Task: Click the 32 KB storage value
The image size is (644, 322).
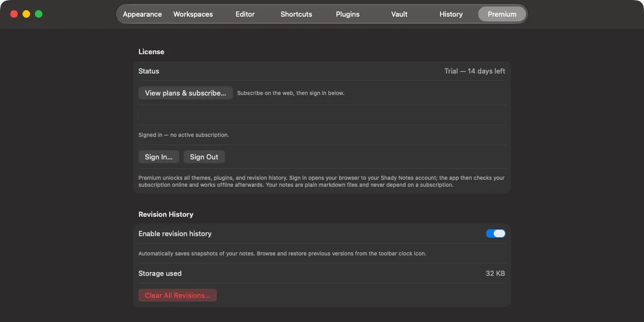Action: [x=495, y=273]
